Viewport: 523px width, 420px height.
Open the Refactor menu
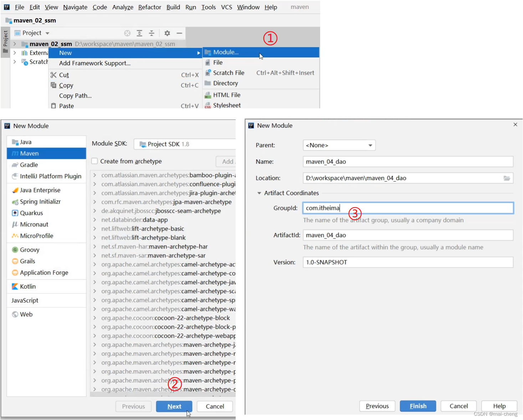pyautogui.click(x=150, y=7)
